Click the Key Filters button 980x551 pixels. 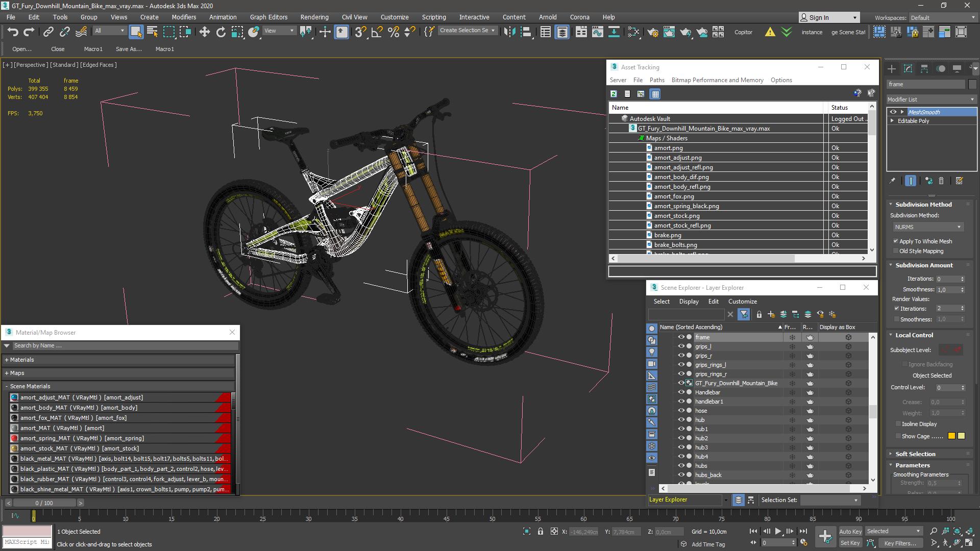(900, 543)
